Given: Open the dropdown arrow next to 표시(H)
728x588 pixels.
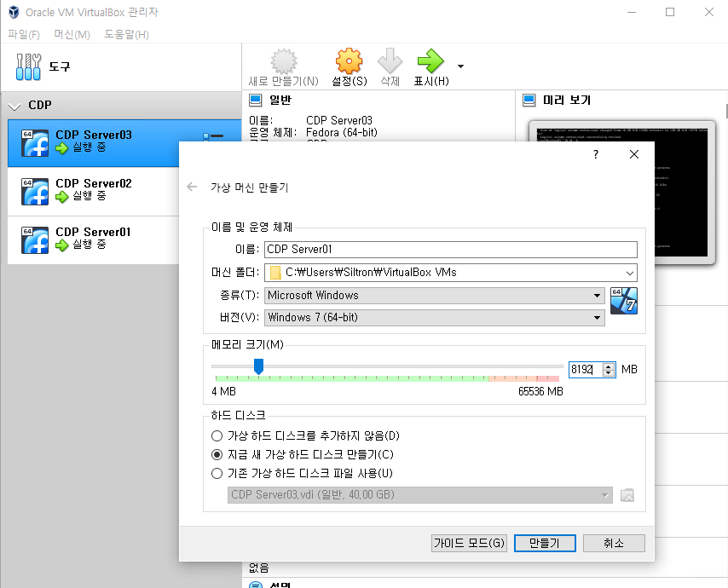Looking at the screenshot, I should point(460,66).
